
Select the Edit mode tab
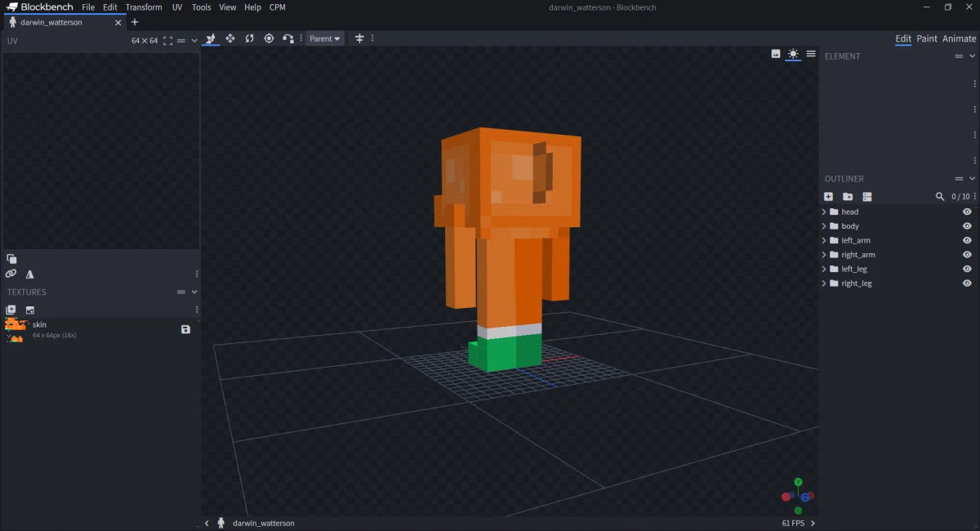tap(903, 38)
